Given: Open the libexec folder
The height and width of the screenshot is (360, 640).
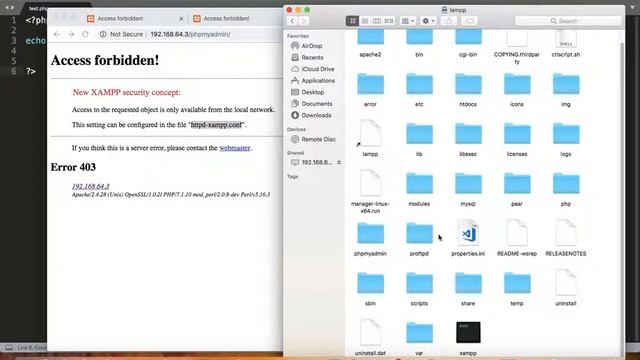Looking at the screenshot, I should [468, 134].
